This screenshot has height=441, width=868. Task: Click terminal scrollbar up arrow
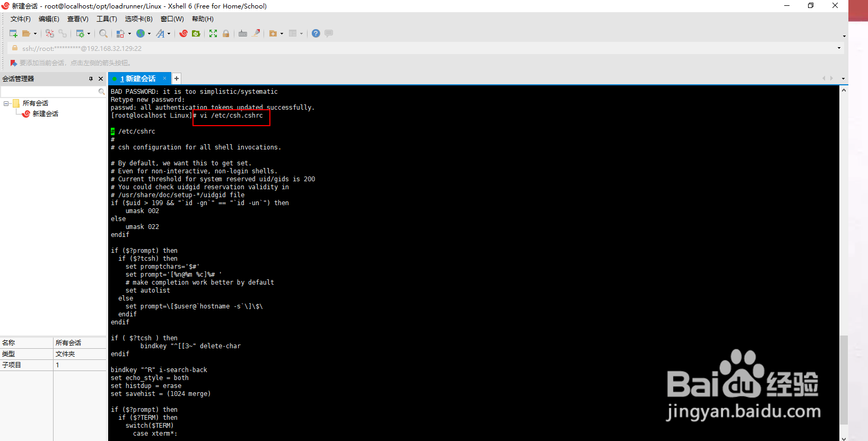(844, 90)
